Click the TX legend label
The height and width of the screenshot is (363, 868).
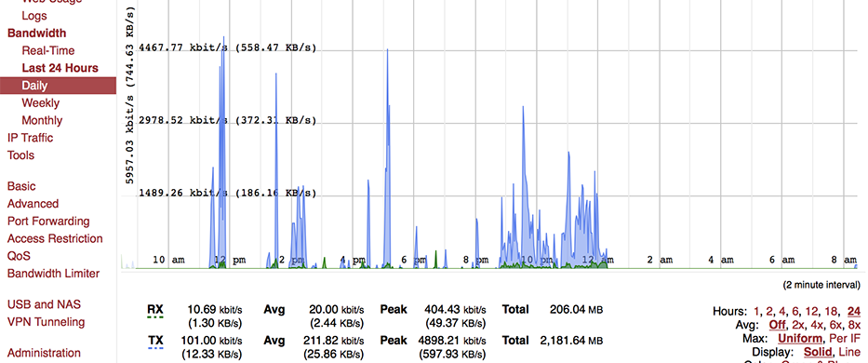tap(155, 341)
